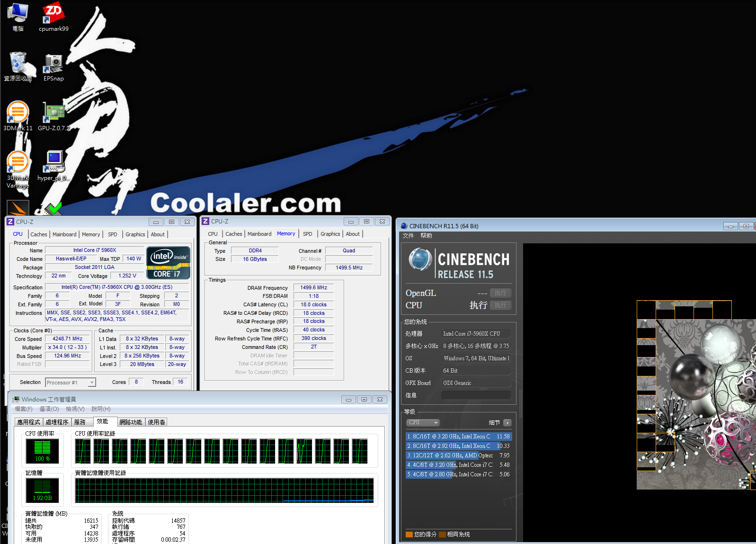Click the DRAM Frequency value 1499.6 MHz

click(x=313, y=287)
